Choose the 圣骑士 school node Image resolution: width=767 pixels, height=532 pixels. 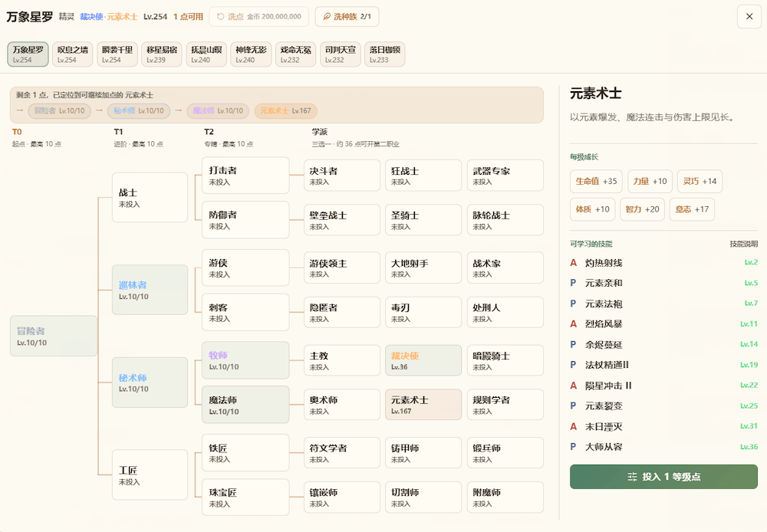point(423,220)
